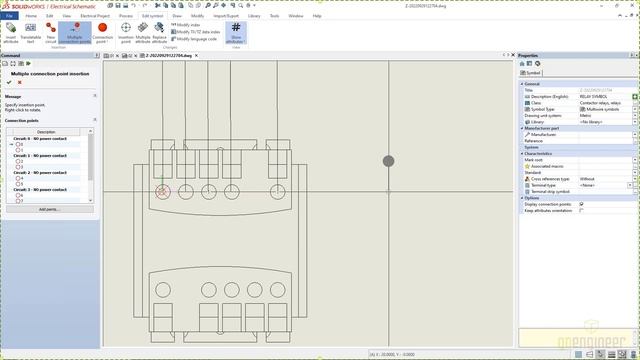Click the Insert attribute tool
Viewport: 640px width, 360px height.
[11, 33]
